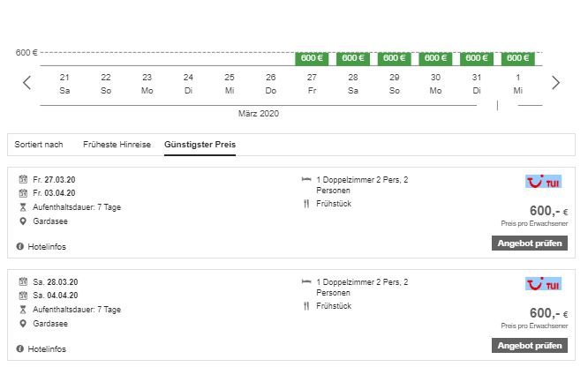Click the info icon beside second Hotelinfos
The width and height of the screenshot is (588, 367).
20,349
